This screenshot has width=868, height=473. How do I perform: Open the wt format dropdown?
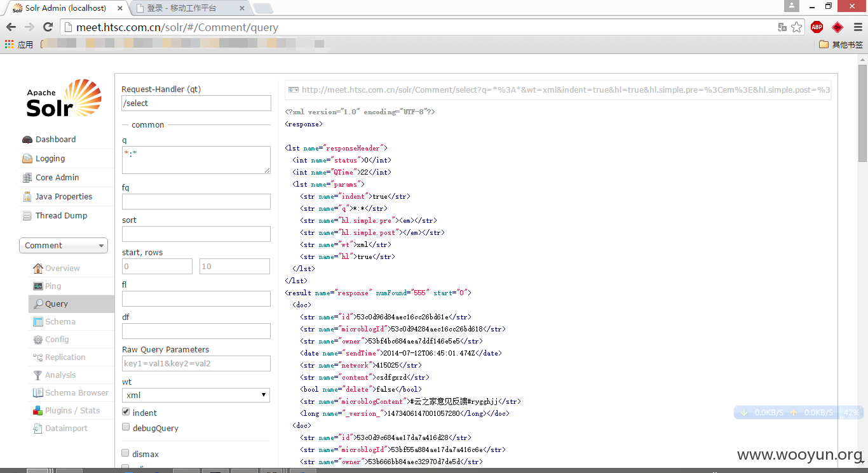coord(196,395)
